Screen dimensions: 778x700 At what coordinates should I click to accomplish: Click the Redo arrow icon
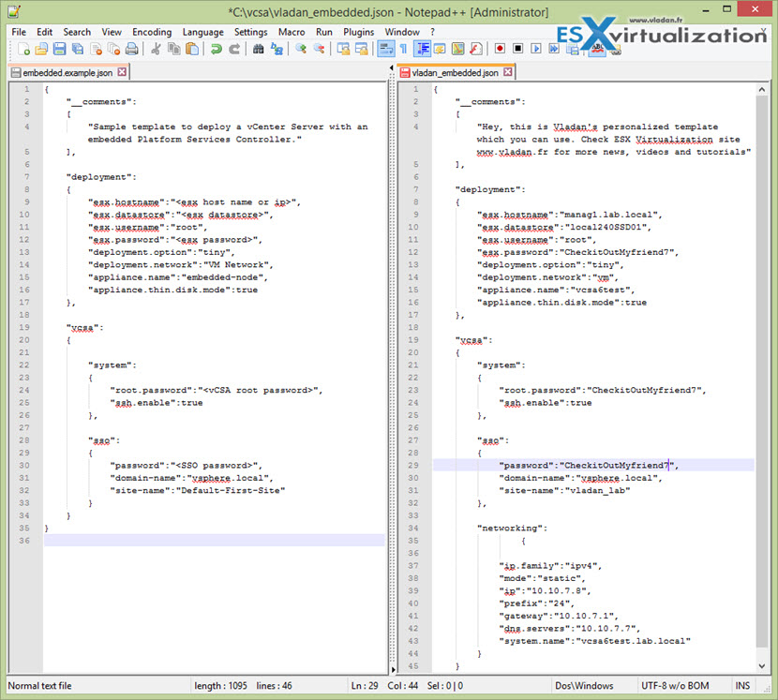pos(234,49)
